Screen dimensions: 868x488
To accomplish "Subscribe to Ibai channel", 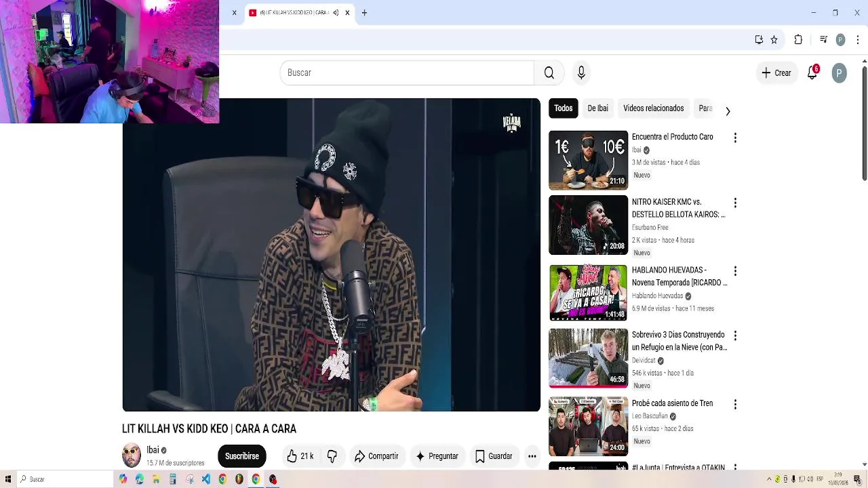I will [242, 456].
